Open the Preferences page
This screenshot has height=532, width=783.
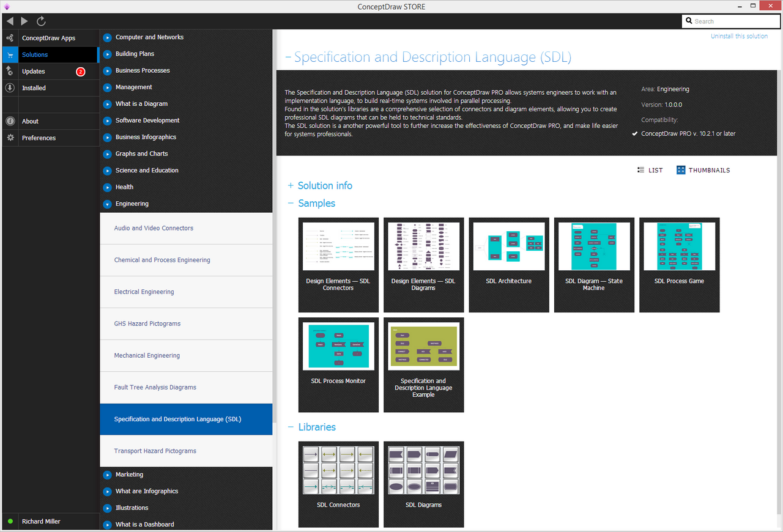(x=50, y=138)
